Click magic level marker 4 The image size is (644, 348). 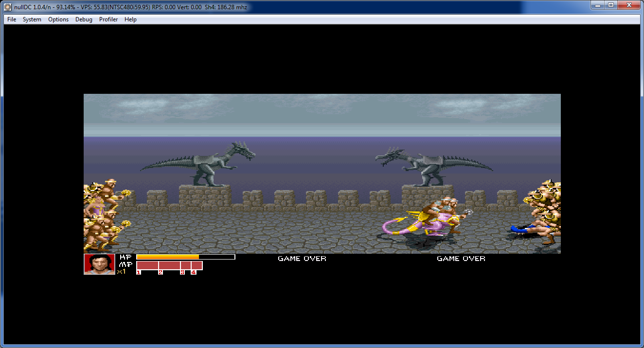point(193,273)
